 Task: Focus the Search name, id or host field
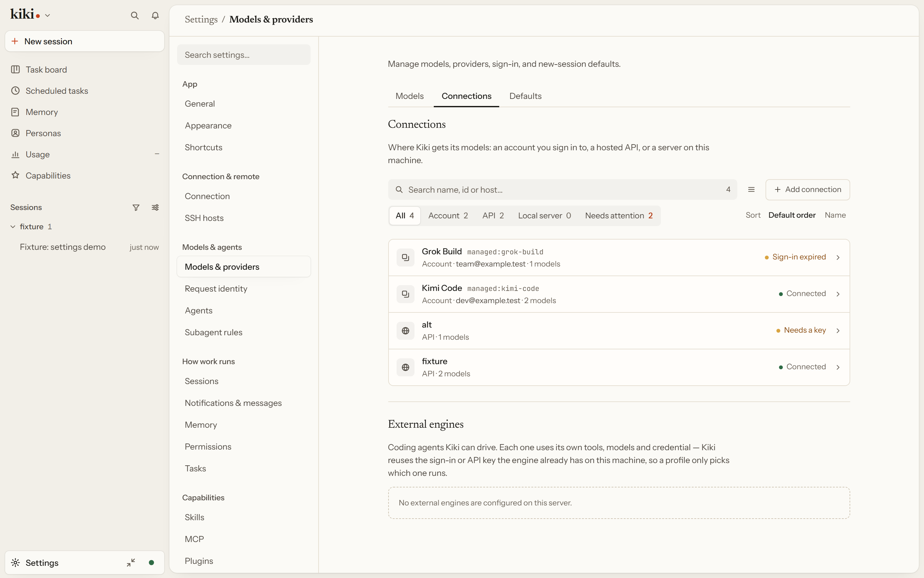coord(562,189)
